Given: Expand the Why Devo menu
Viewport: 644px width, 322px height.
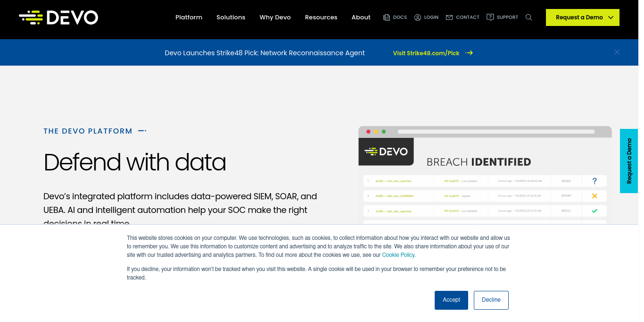Looking at the screenshot, I should click(x=275, y=17).
